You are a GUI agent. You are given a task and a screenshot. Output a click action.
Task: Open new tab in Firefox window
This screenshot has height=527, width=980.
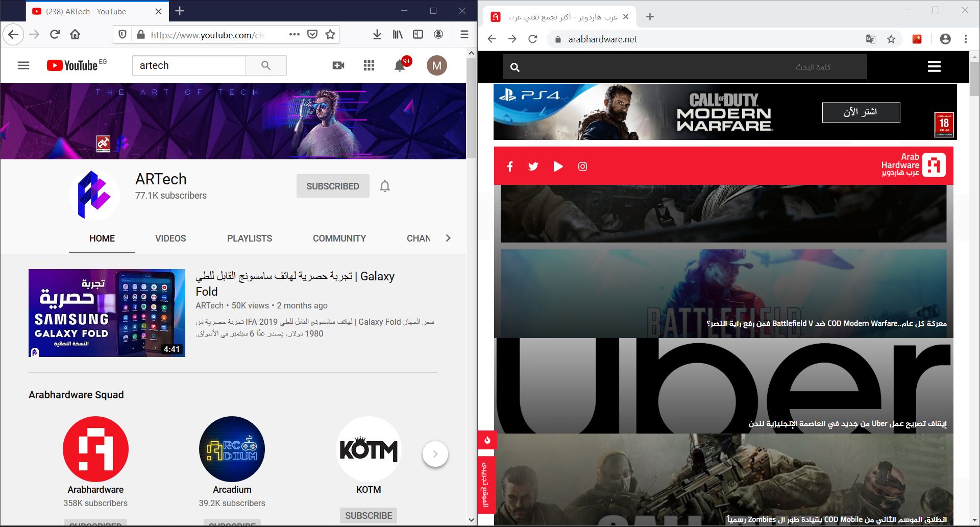click(x=180, y=11)
